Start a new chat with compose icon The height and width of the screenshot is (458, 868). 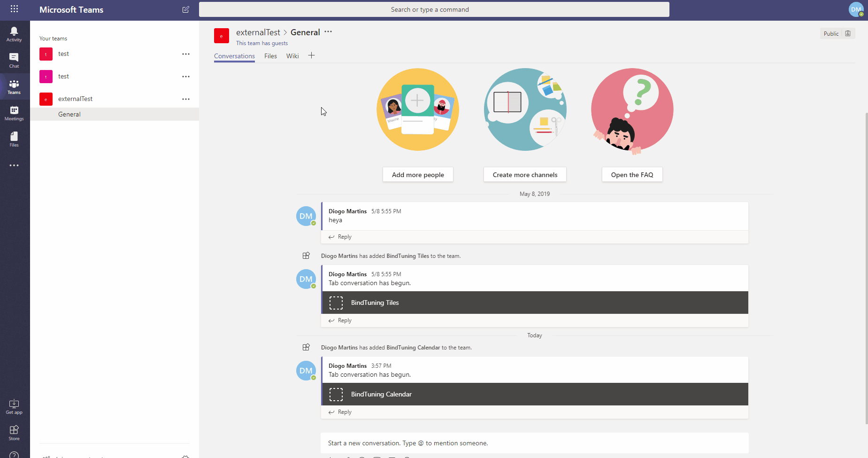click(185, 9)
